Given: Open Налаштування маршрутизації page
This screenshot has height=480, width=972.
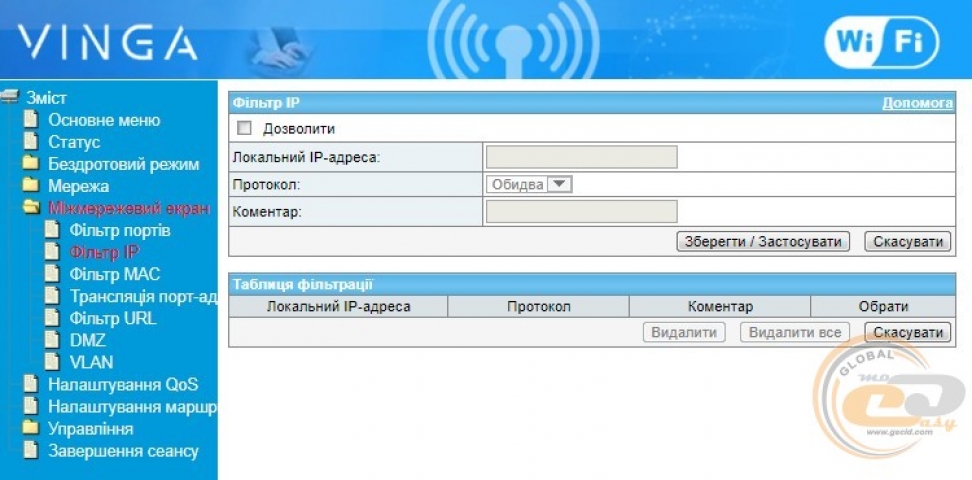Looking at the screenshot, I should [133, 407].
